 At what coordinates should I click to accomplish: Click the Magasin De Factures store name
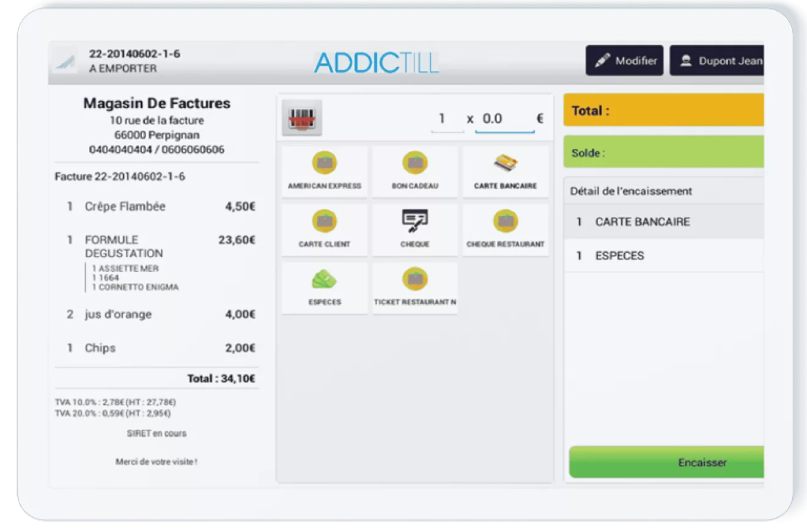[157, 103]
